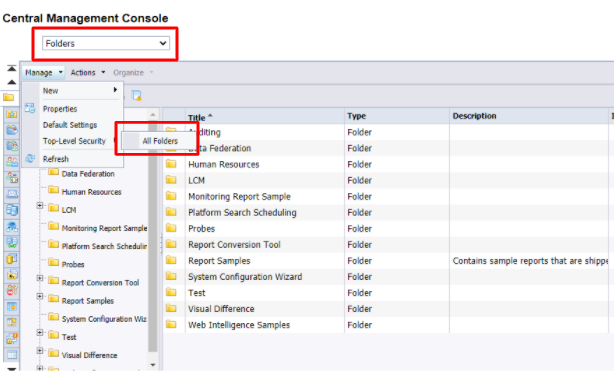Select Human Resources in folder tree
Viewport: 614px width, 374px height.
click(91, 192)
